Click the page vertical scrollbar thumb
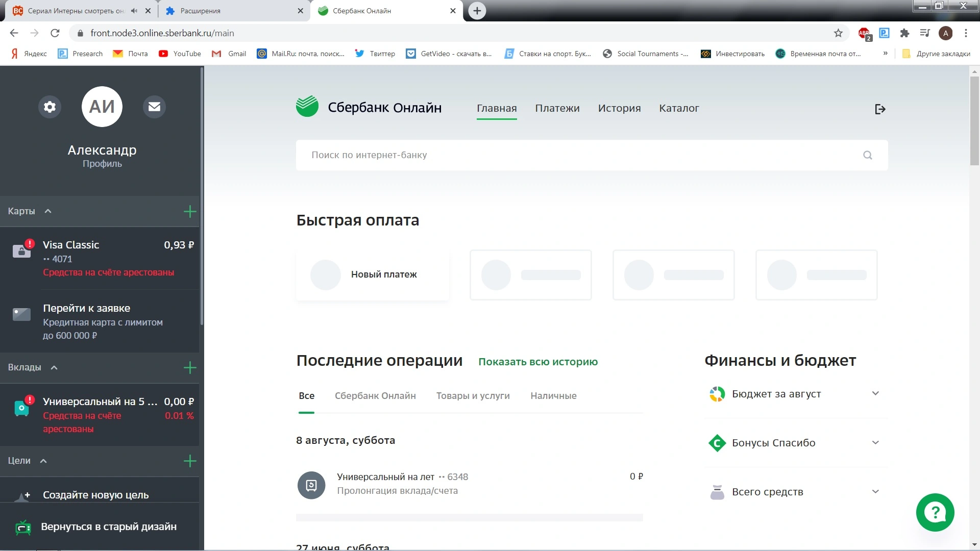This screenshot has height=551, width=980. click(x=974, y=121)
